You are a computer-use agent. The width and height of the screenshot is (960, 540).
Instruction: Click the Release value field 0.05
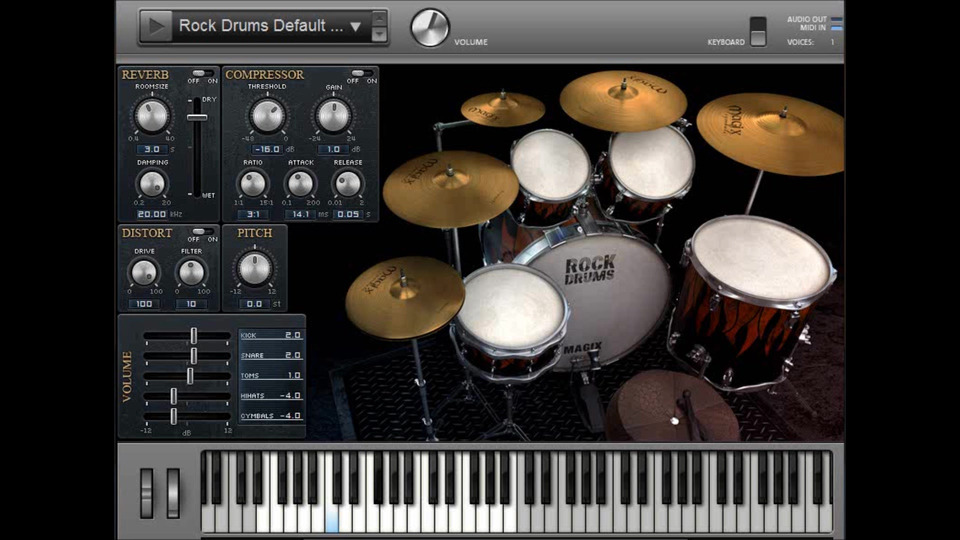point(348,214)
